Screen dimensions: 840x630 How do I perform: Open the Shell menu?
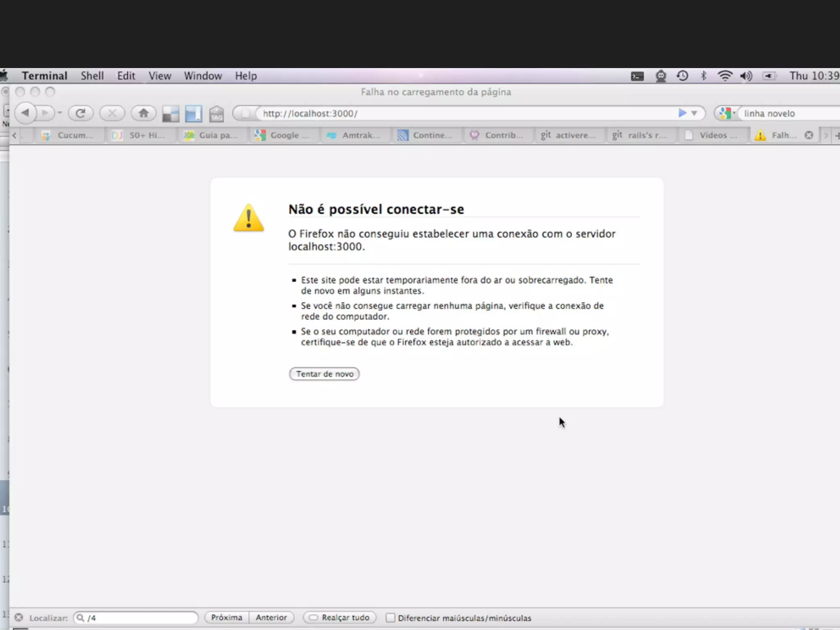pyautogui.click(x=92, y=76)
